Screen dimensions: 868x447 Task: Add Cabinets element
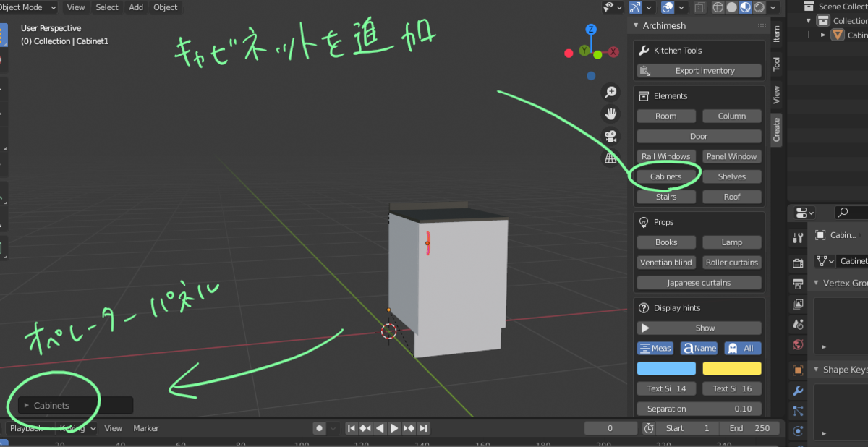coord(666,176)
